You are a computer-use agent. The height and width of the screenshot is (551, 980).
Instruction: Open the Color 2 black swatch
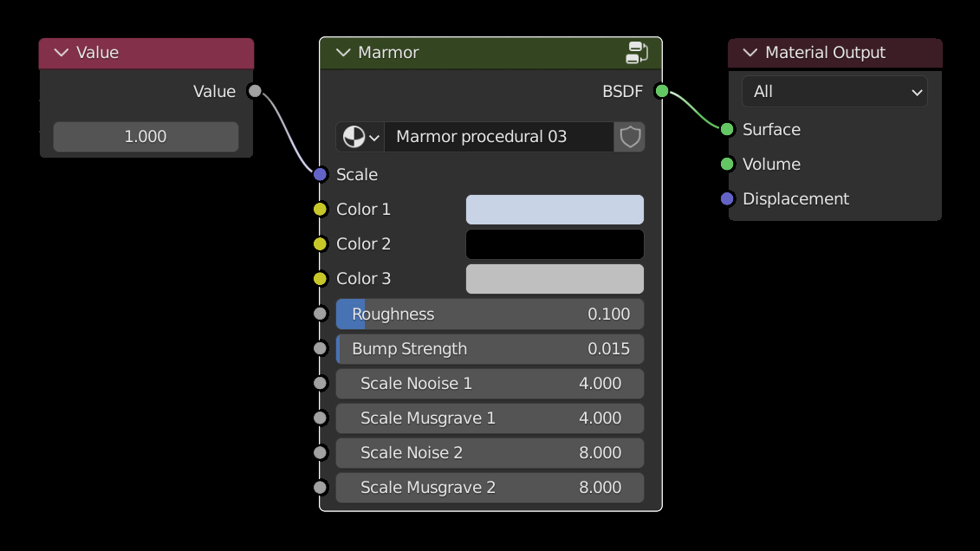point(555,244)
